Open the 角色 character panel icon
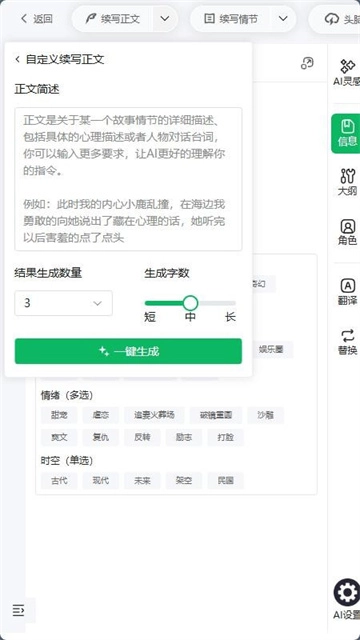360x640 pixels. (x=347, y=232)
